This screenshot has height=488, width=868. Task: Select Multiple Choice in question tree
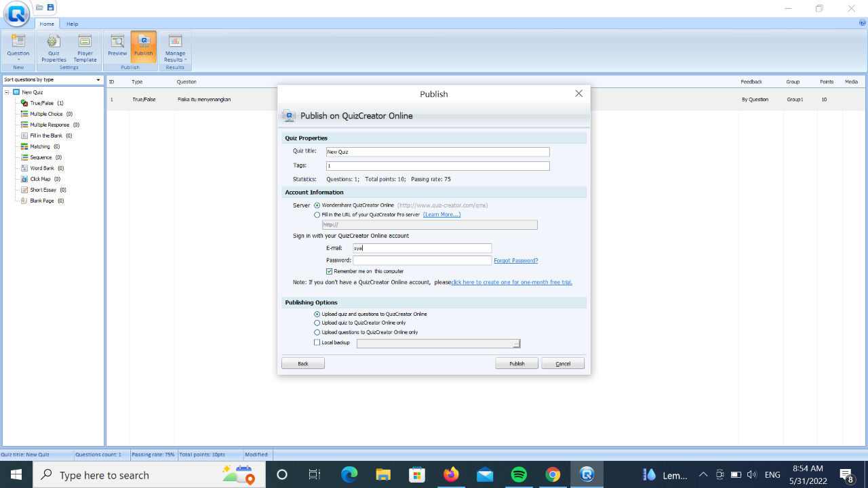pyautogui.click(x=46, y=114)
